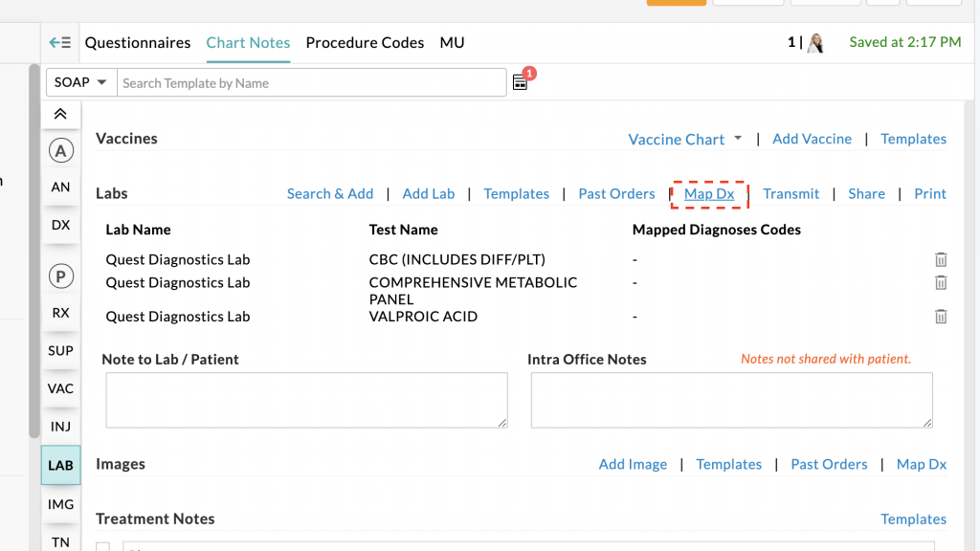Open the template list icon with badge
This screenshot has width=980, height=551.
coord(520,82)
